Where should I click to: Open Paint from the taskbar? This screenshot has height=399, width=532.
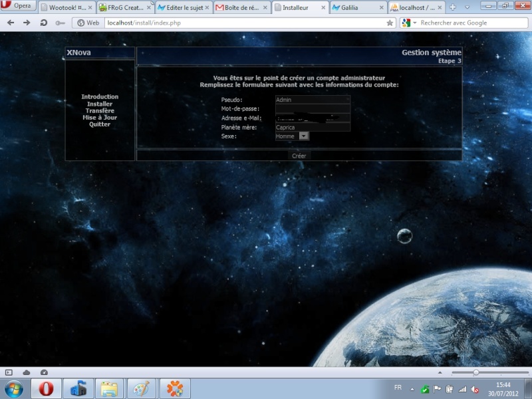[141, 388]
